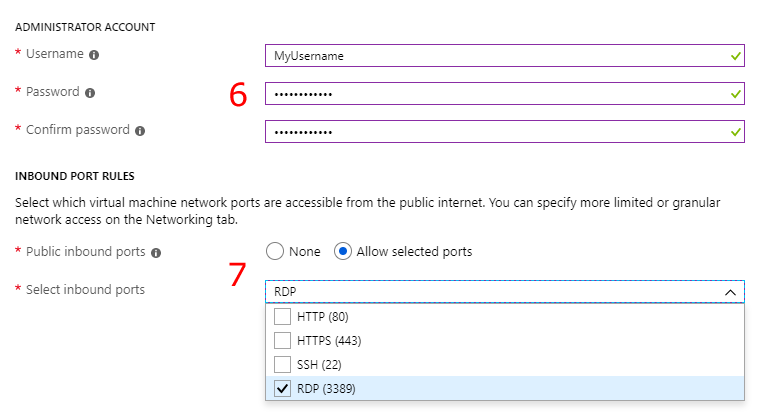The height and width of the screenshot is (414, 767).
Task: Click the info icon beside Password
Action: point(90,93)
